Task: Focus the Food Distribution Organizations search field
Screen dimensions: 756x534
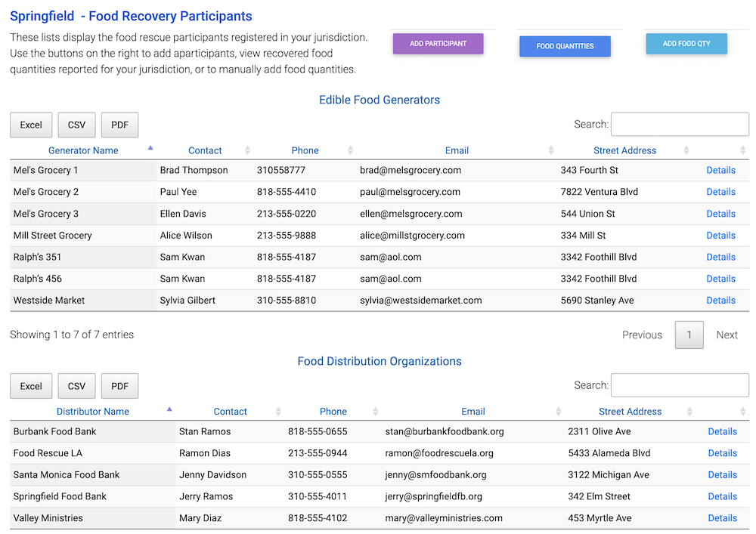Action: [679, 385]
